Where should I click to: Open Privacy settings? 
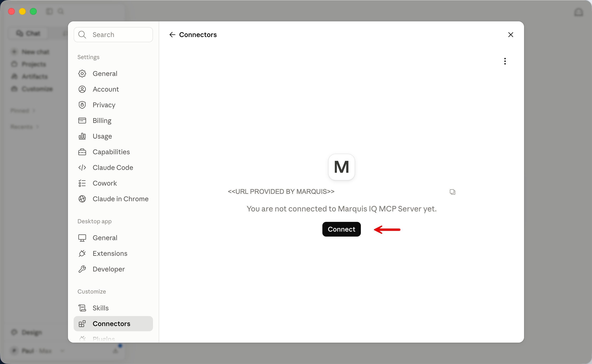[113, 105]
